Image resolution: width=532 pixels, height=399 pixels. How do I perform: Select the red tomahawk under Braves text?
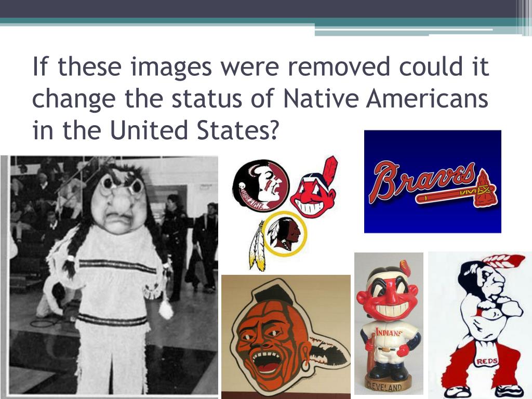[x=457, y=192]
